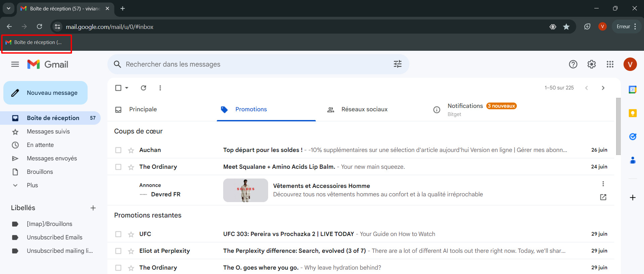Open select-all dropdown arrow
644x274 pixels.
127,88
